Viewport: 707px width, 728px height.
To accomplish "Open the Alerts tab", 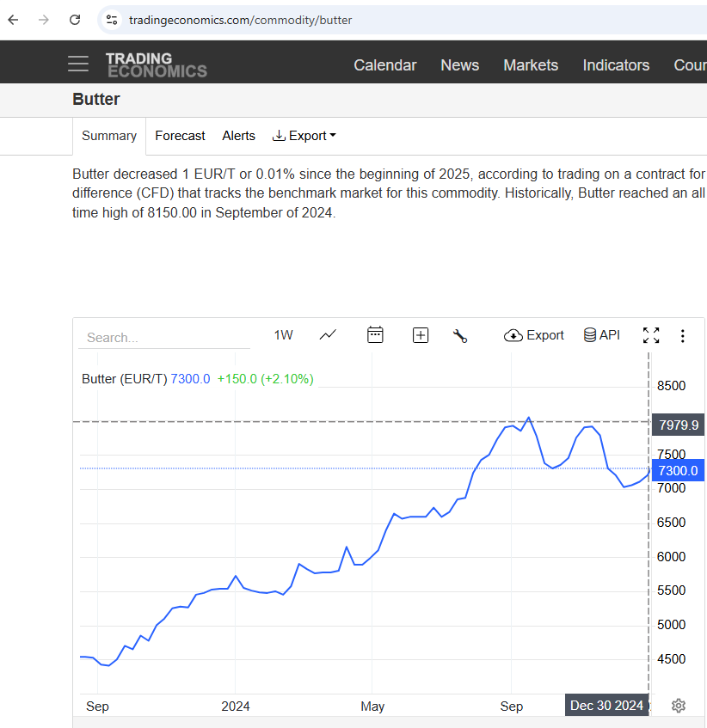I will (x=239, y=136).
